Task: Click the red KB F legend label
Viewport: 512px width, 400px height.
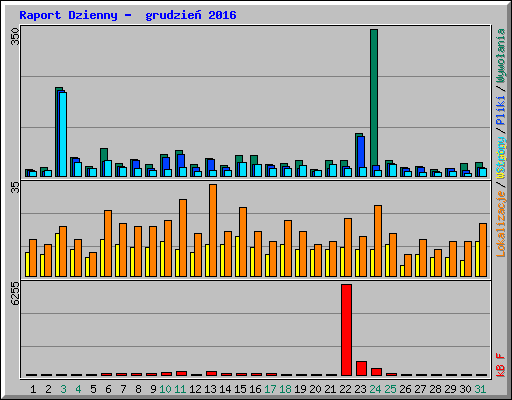Action: pyautogui.click(x=500, y=365)
